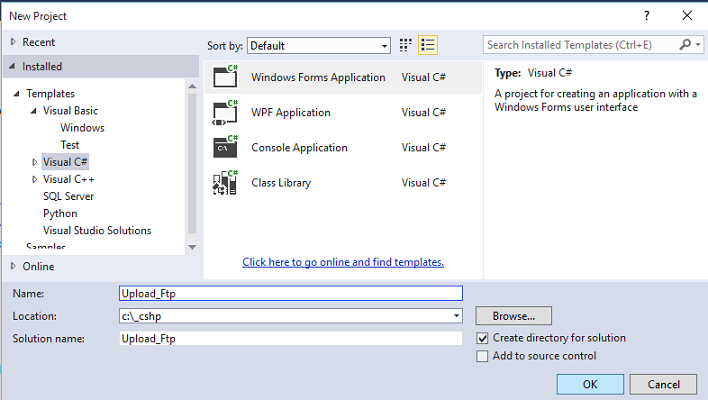Viewport: 708px width, 400px height.
Task: Select the SQL Server template category
Action: 68,196
